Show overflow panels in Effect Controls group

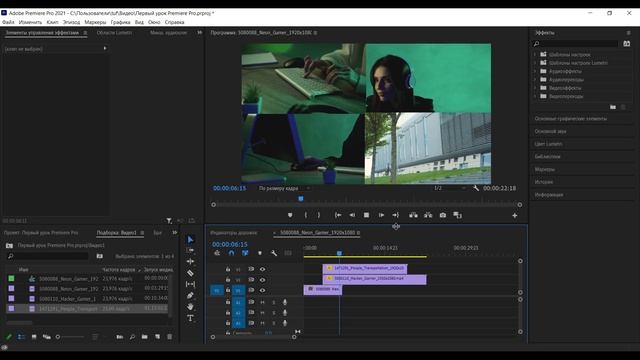click(200, 32)
